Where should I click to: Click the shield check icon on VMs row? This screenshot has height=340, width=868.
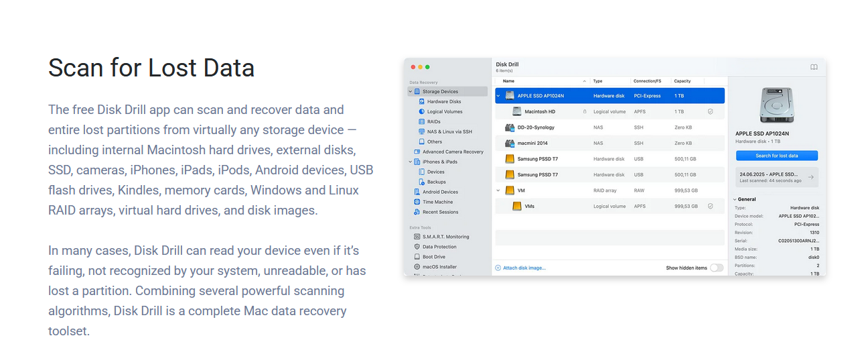[x=710, y=206]
